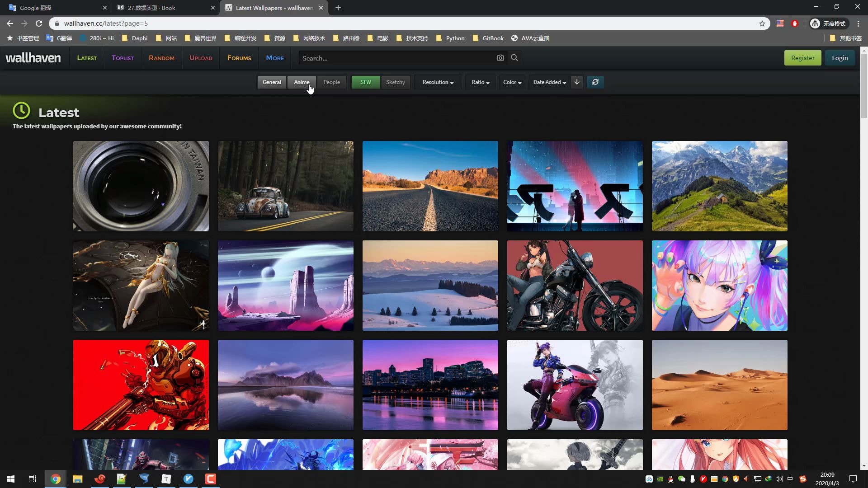Viewport: 868px width, 488px height.
Task: Toggle the People category filter
Action: click(331, 82)
